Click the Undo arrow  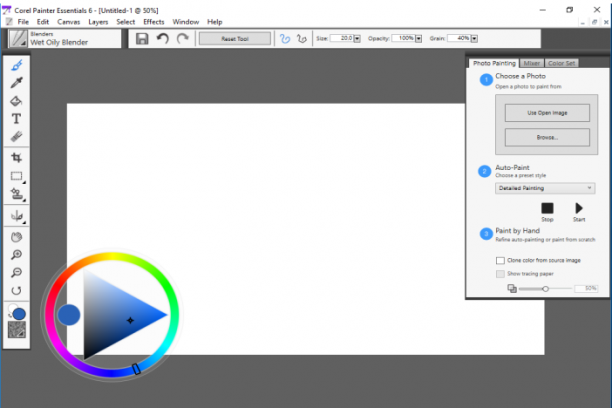point(163,39)
